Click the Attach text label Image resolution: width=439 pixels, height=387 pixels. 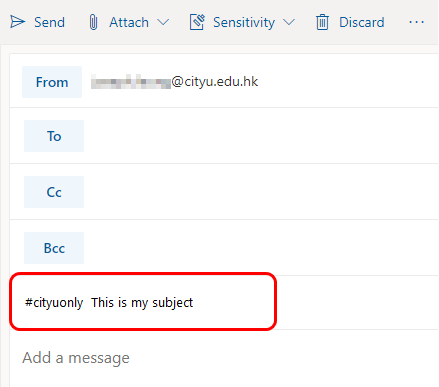point(129,22)
